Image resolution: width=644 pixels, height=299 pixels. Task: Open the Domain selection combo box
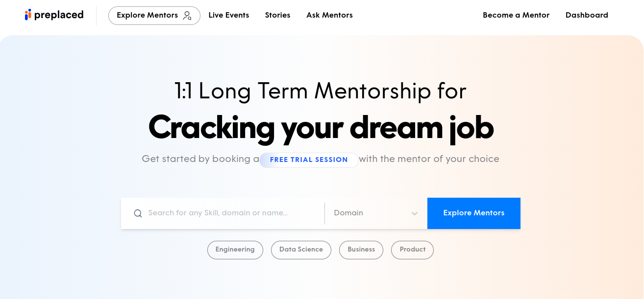[376, 213]
